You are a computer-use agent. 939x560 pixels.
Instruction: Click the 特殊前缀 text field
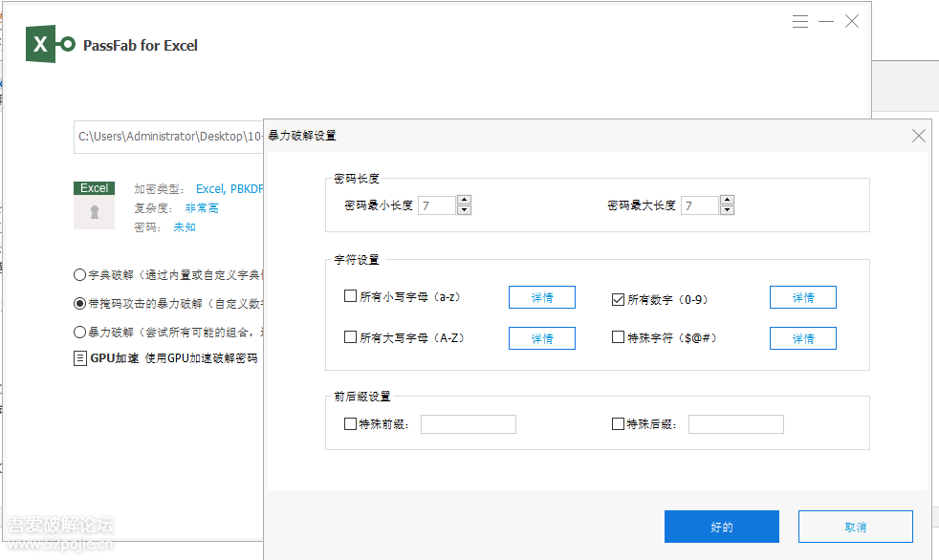coord(469,424)
